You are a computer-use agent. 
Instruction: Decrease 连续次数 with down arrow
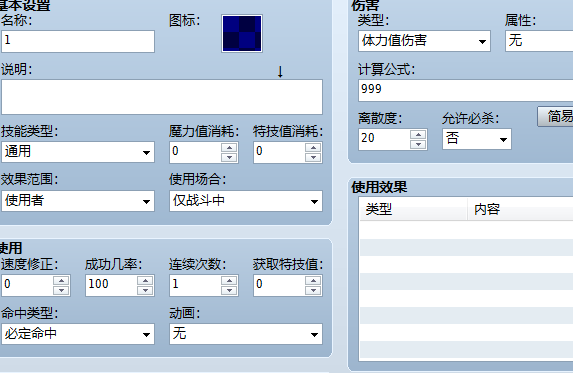[x=229, y=290]
